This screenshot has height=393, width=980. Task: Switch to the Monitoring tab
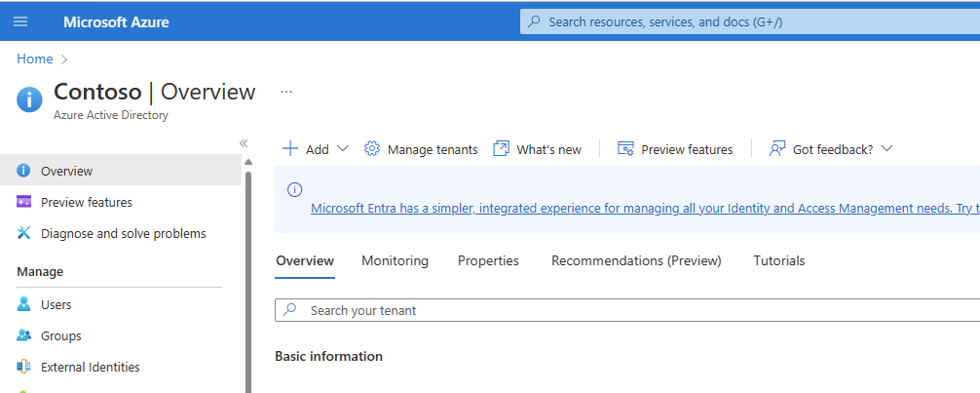click(395, 260)
